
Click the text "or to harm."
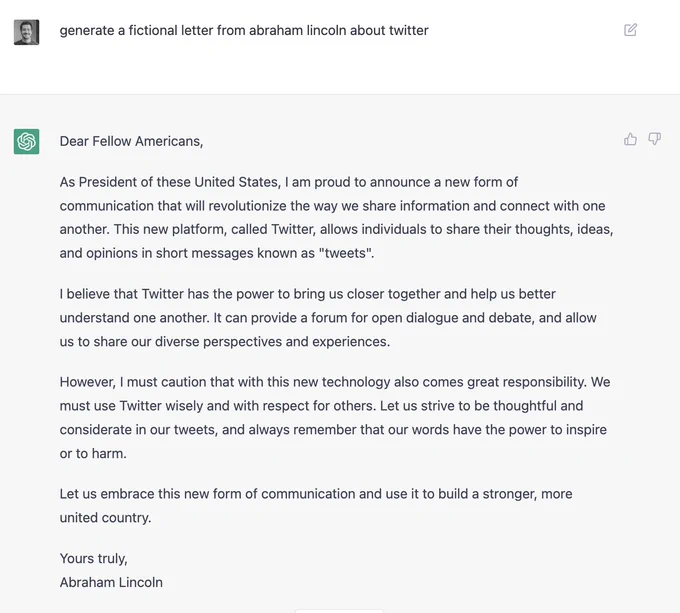(93, 453)
